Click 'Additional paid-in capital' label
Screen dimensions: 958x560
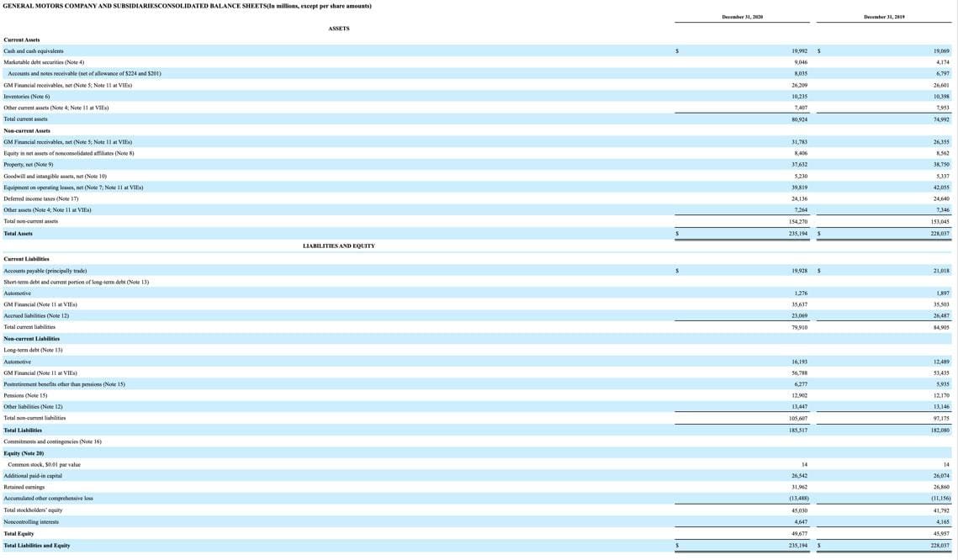tap(33, 476)
